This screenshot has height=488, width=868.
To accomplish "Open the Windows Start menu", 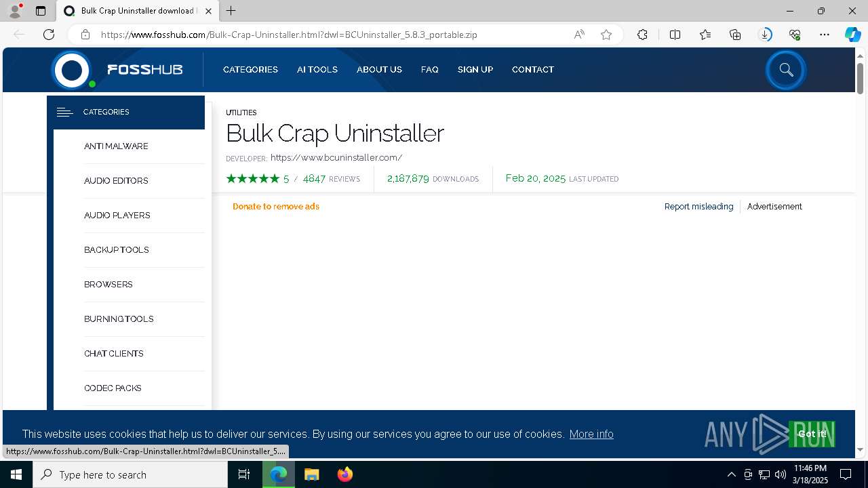I will click(16, 474).
